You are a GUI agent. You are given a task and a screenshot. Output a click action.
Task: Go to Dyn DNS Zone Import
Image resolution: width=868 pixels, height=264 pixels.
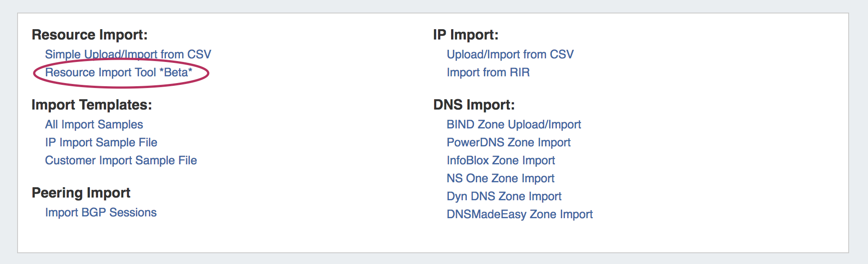pyautogui.click(x=504, y=196)
